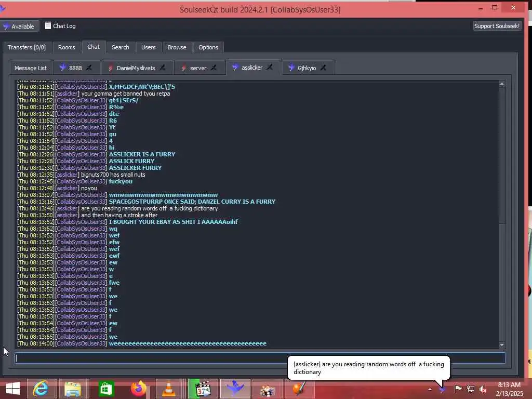This screenshot has height=399, width=532.
Task: Click the Soulseek system tray icon
Action: click(x=442, y=389)
